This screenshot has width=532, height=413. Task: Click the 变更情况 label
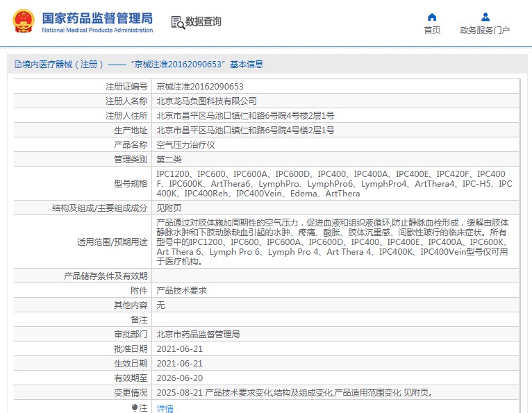click(x=131, y=393)
